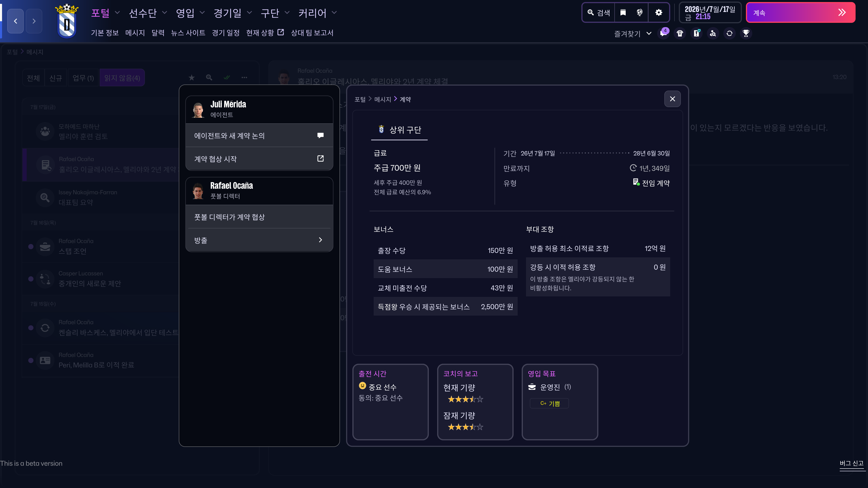Viewport: 868px width, 488px height.
Task: Click the globe world icon
Action: [639, 13]
